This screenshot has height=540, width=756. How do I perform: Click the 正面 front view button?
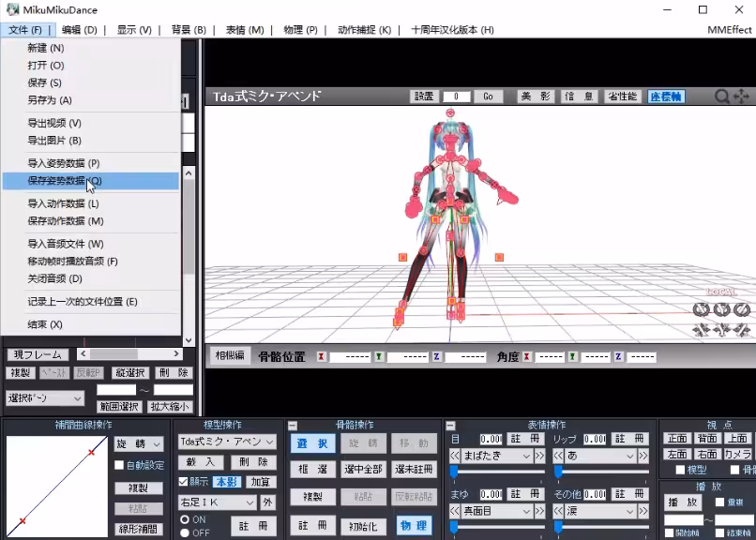coord(677,438)
